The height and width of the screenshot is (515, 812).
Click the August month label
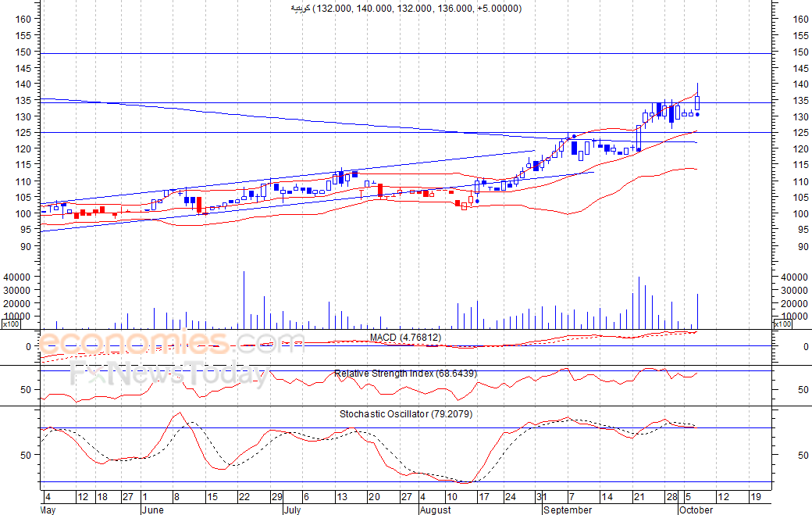tap(436, 510)
